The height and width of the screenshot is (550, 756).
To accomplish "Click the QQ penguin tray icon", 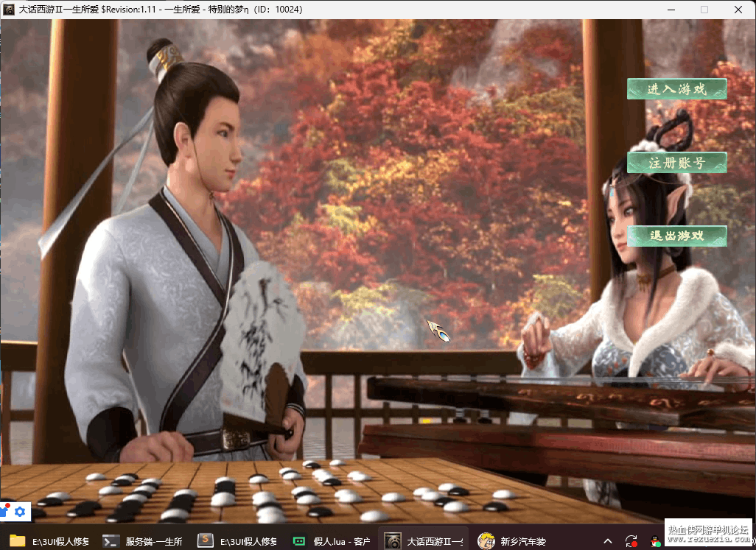I will [x=655, y=541].
